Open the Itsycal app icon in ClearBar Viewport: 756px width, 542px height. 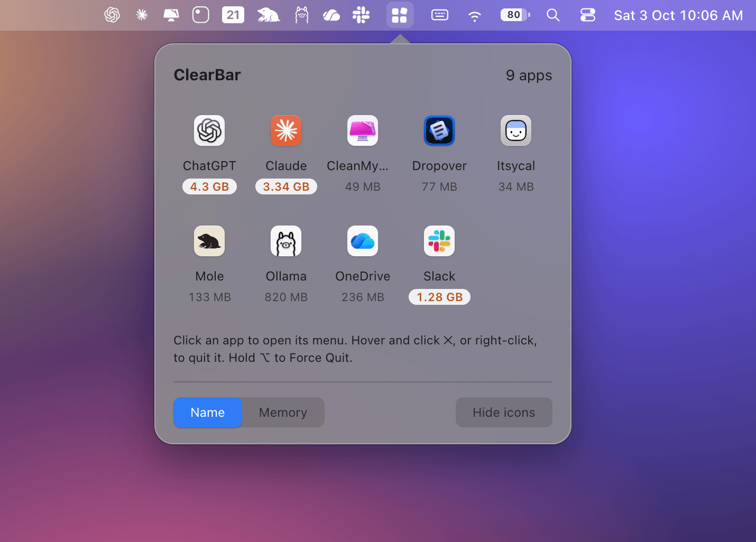point(516,130)
